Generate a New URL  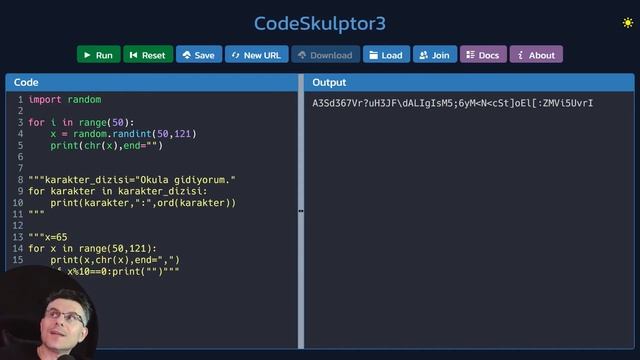coord(256,55)
